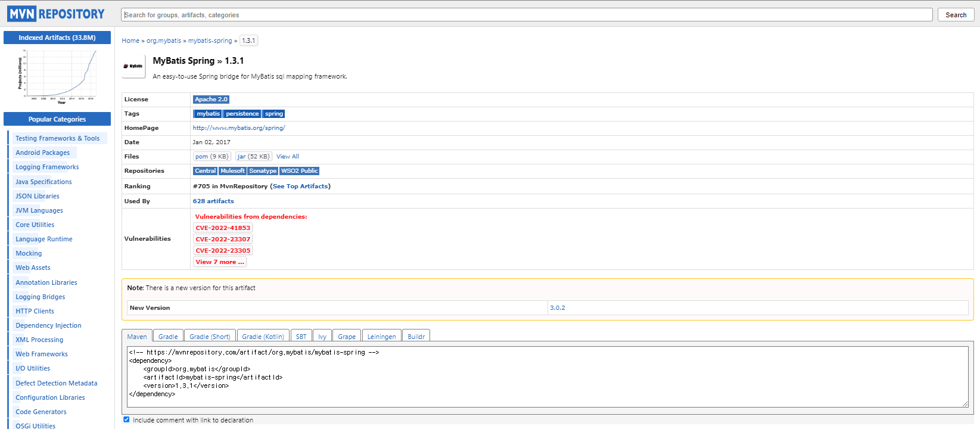The width and height of the screenshot is (980, 429).
Task: Download the pom (9 KB) file
Action: pos(211,157)
